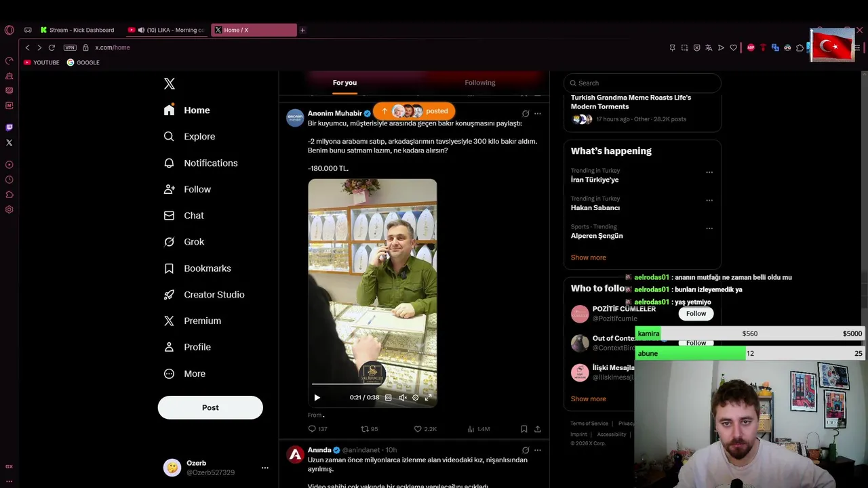The image size is (868, 488).
Task: Click the X Search field
Action: 642,83
